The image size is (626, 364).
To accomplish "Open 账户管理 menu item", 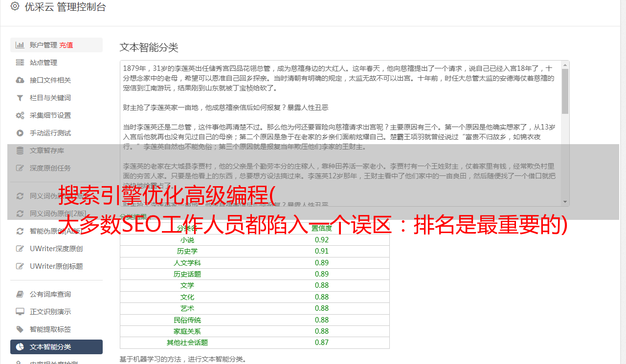I will click(56, 45).
